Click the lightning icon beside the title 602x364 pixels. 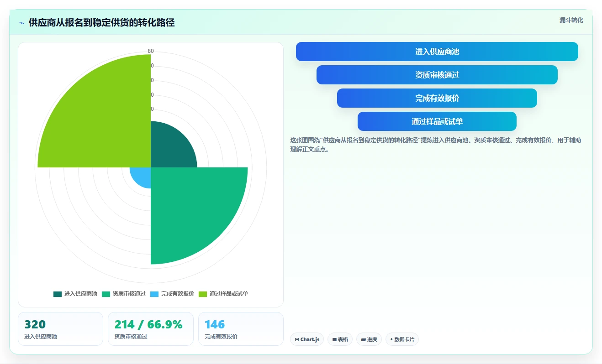pos(21,23)
